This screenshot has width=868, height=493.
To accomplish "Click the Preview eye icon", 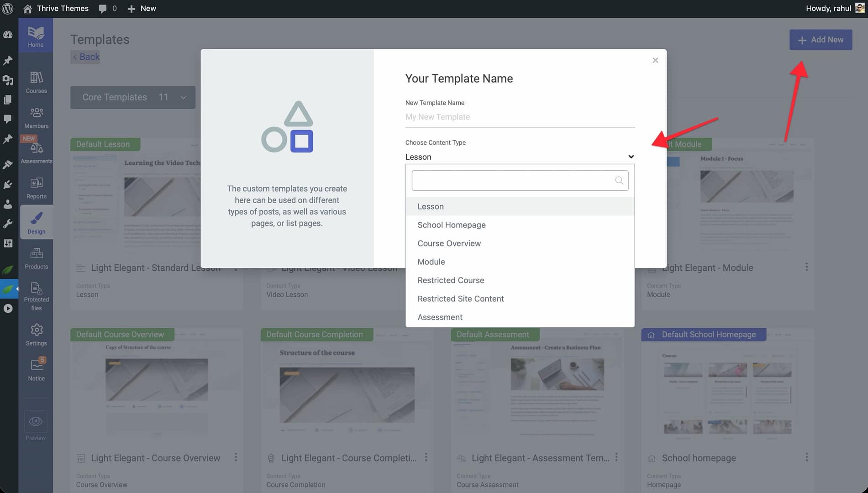I will pos(36,422).
